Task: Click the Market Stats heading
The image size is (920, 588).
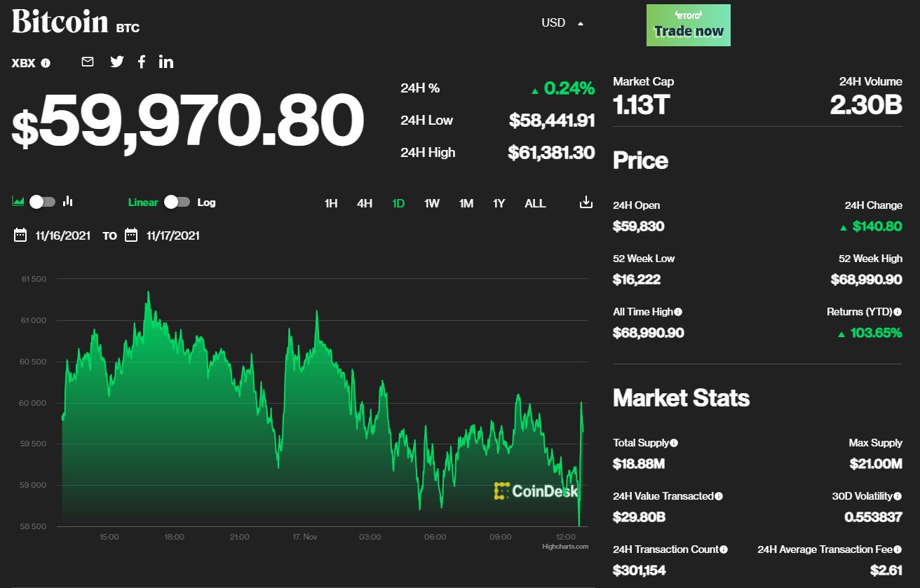Action: click(x=681, y=398)
